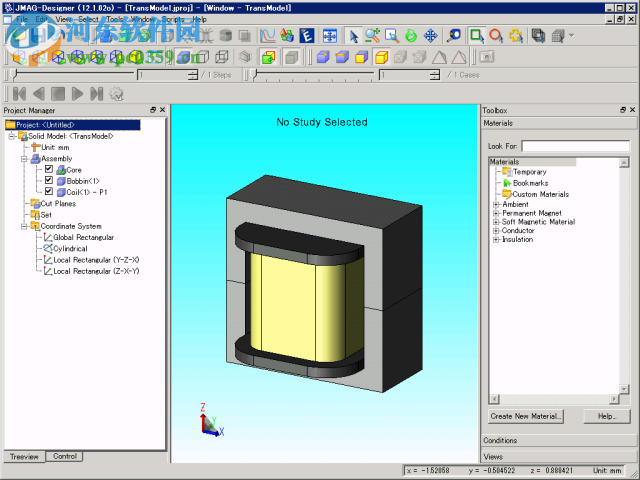This screenshot has height=480, width=640.
Task: Collapse the Assembly tree node
Action: [x=24, y=159]
